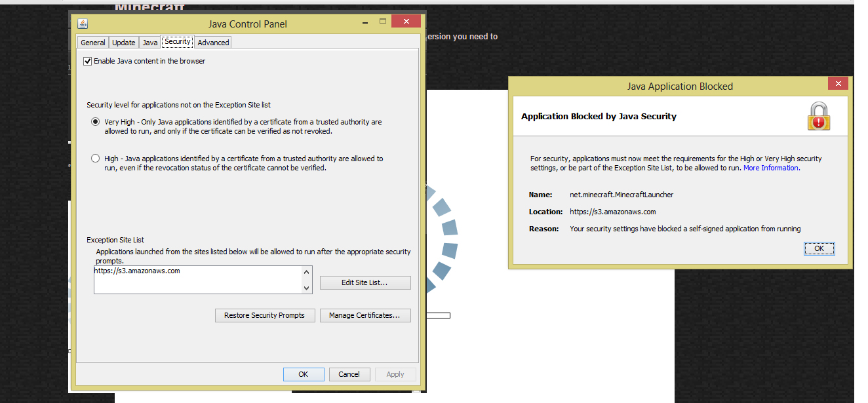Click the Java Control Panel title bar
The image size is (868, 403).
click(248, 24)
